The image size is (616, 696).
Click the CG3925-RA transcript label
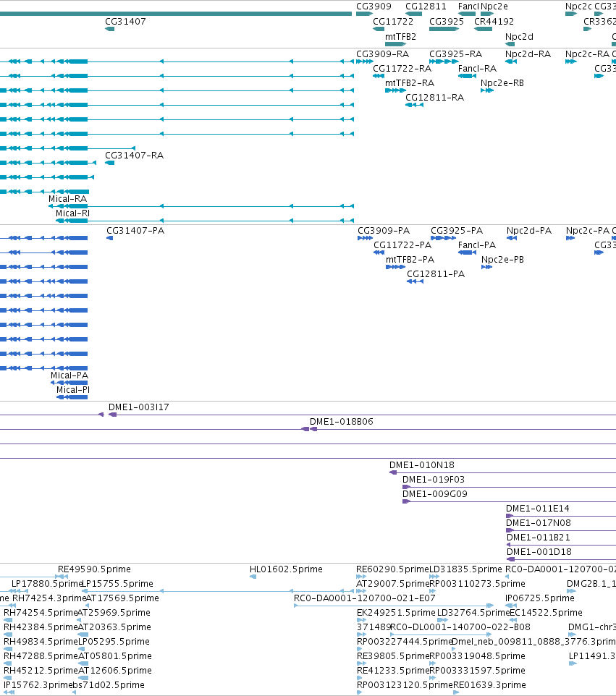click(x=455, y=54)
